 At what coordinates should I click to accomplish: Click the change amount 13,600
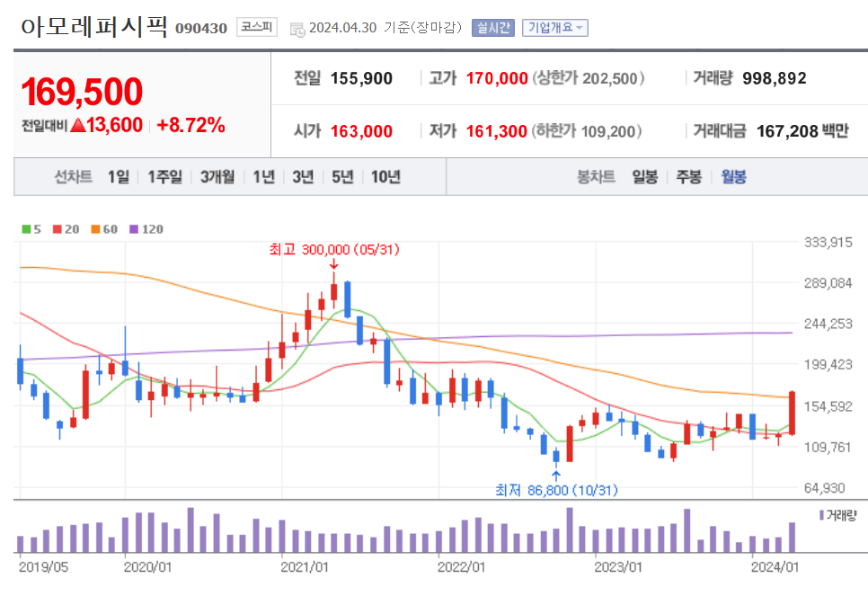tap(114, 125)
